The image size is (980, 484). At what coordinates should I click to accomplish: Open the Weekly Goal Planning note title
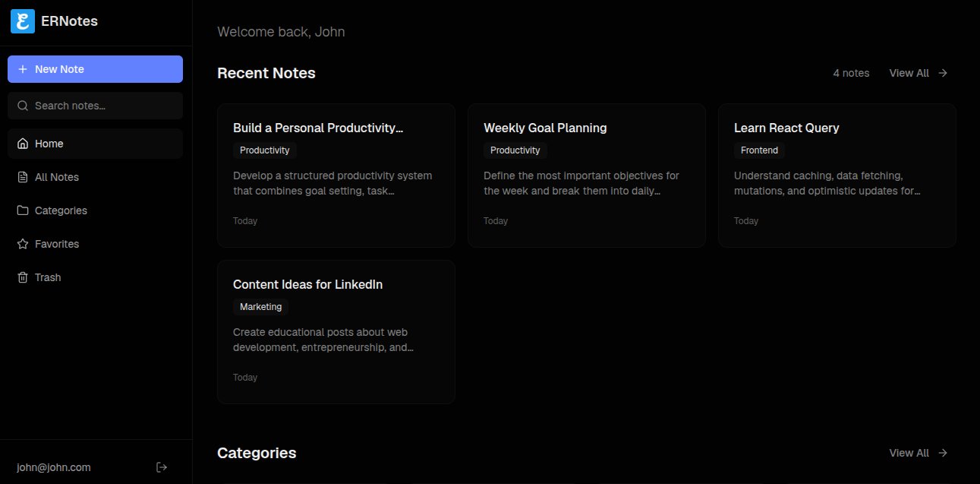[x=545, y=128]
